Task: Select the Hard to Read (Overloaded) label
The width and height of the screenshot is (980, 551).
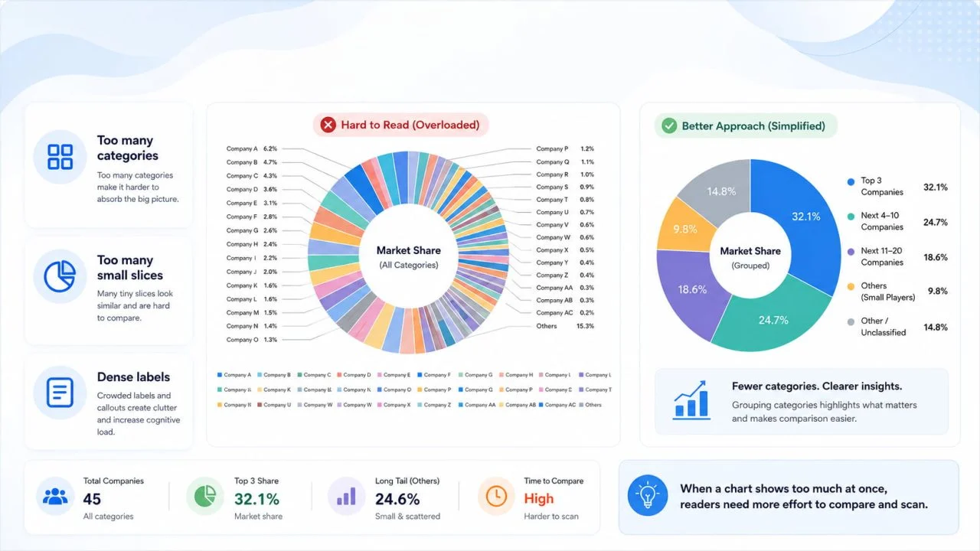Action: (410, 125)
